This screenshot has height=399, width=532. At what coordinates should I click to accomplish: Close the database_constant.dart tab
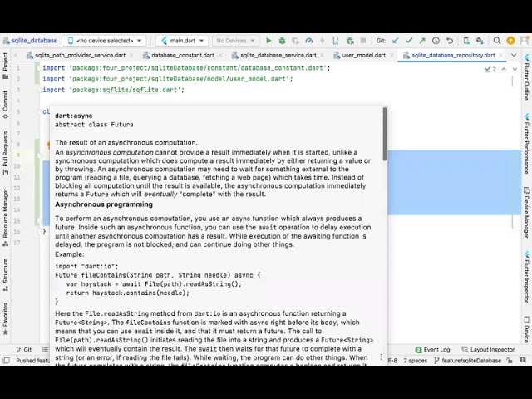coord(220,55)
